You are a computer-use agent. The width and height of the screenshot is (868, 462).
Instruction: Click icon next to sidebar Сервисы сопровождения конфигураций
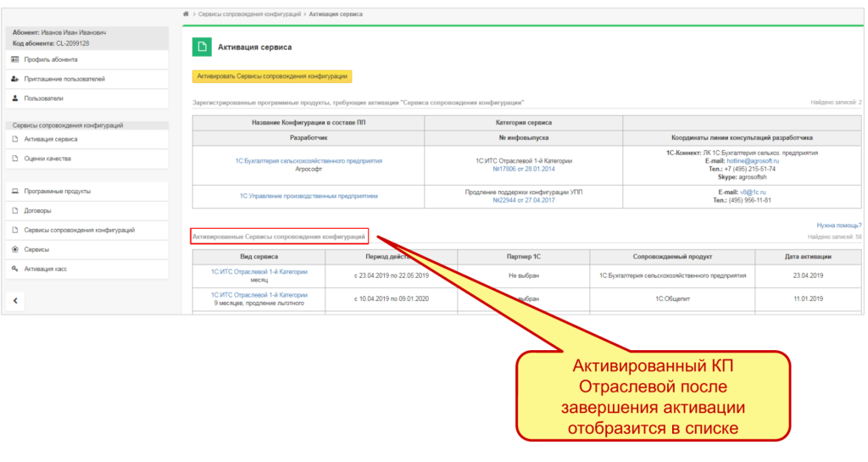(x=15, y=230)
